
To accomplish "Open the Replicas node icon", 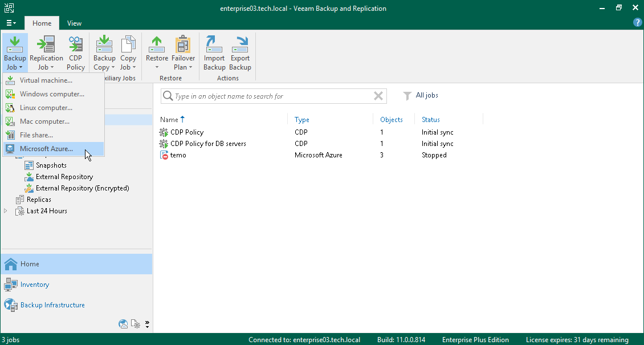I will pyautogui.click(x=20, y=200).
